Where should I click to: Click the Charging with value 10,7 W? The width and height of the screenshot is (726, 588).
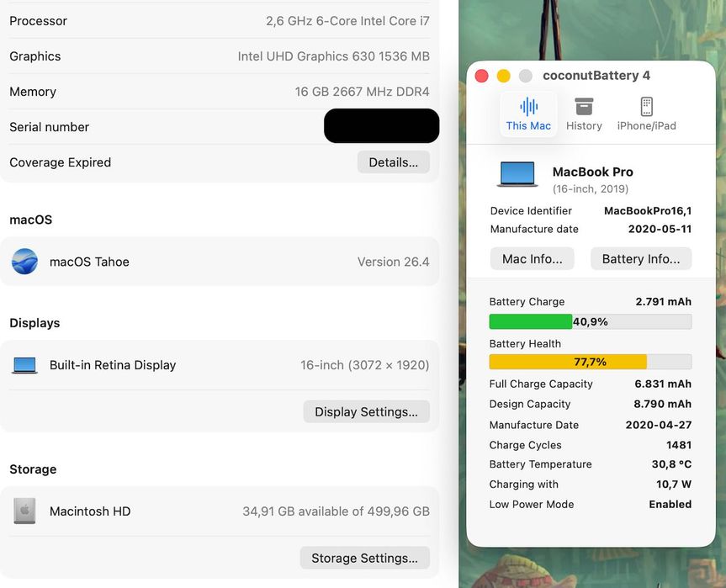click(x=674, y=485)
